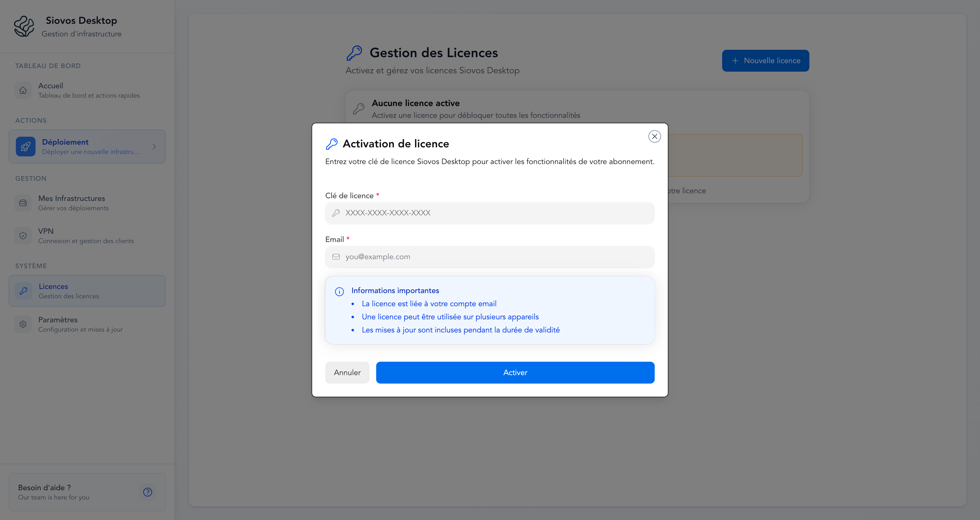Close the Activation de licence dialog

654,136
